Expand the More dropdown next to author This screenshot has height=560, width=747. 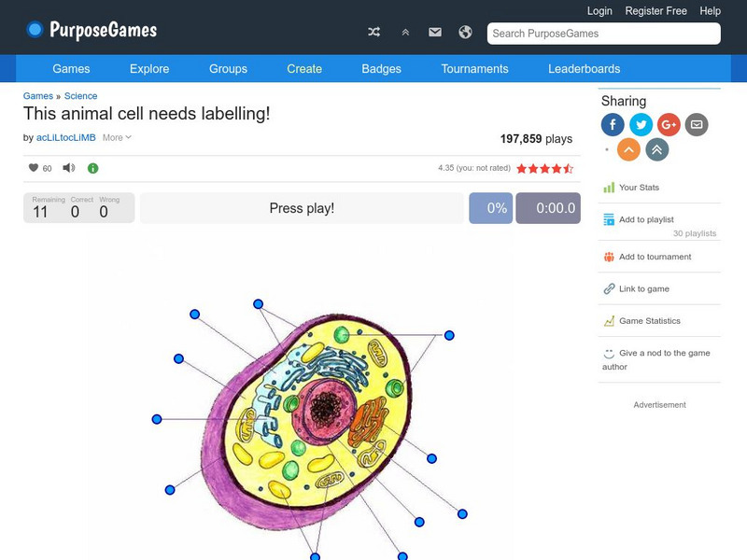tap(117, 137)
